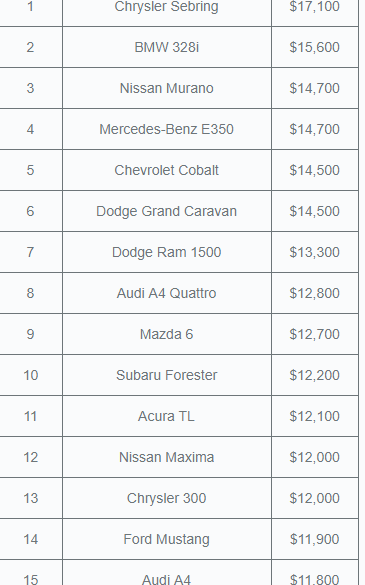Click the Chevrolet Cobalt cell
This screenshot has width=365, height=585.
click(x=167, y=171)
